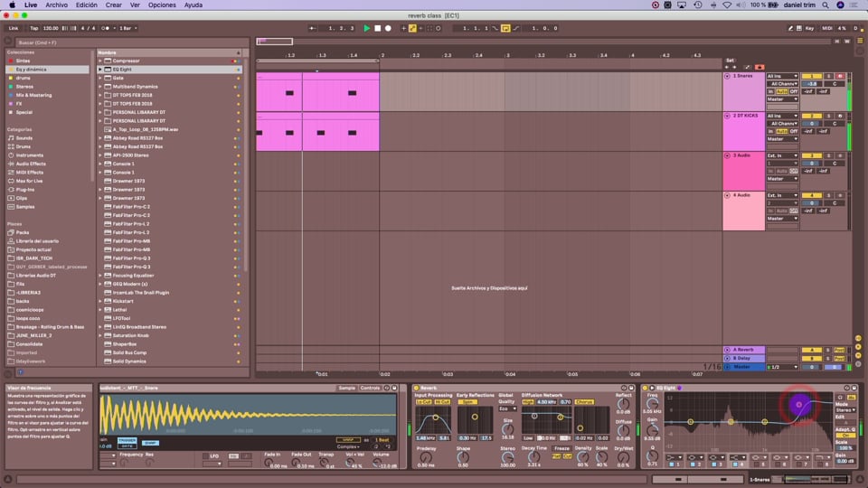Select the A Reverb return track
868x488 pixels.
[744, 350]
